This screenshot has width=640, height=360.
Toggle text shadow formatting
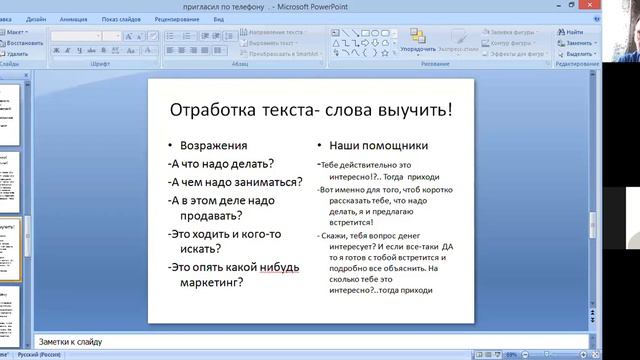104,51
